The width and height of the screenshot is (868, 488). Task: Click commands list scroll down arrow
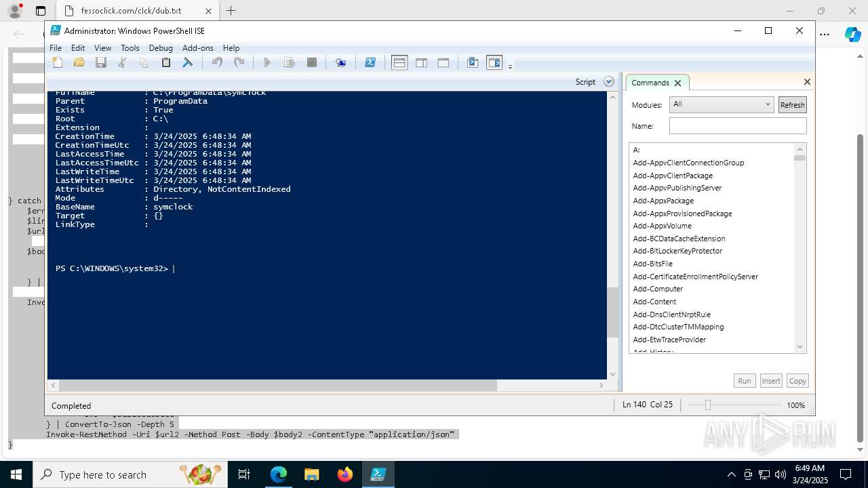click(800, 347)
